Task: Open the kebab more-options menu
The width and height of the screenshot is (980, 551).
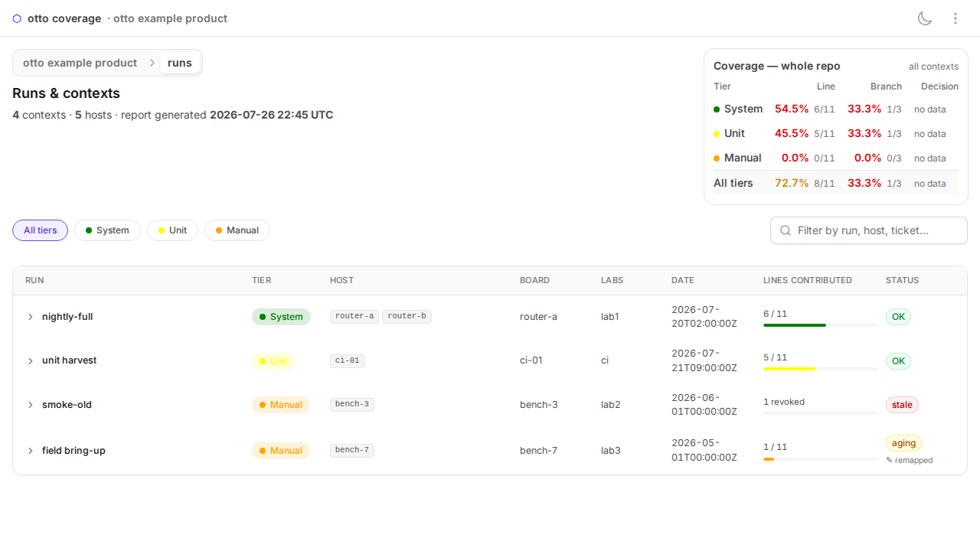Action: [955, 18]
